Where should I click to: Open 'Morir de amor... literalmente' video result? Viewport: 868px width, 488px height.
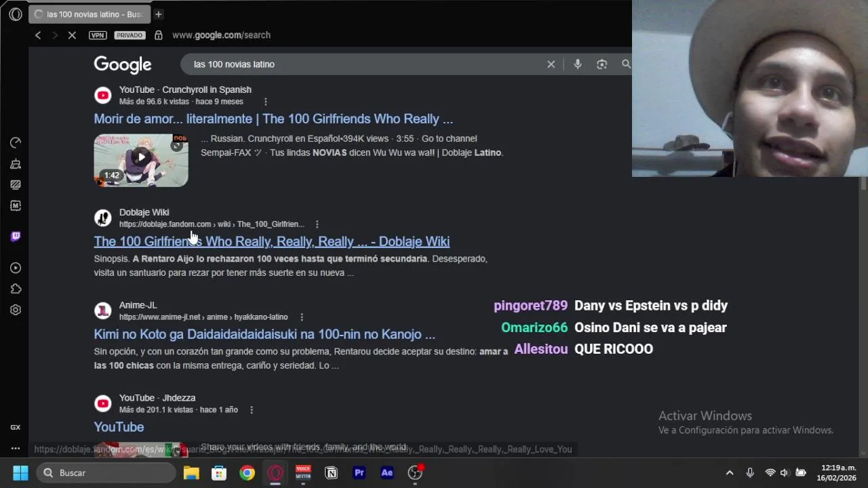coord(273,119)
